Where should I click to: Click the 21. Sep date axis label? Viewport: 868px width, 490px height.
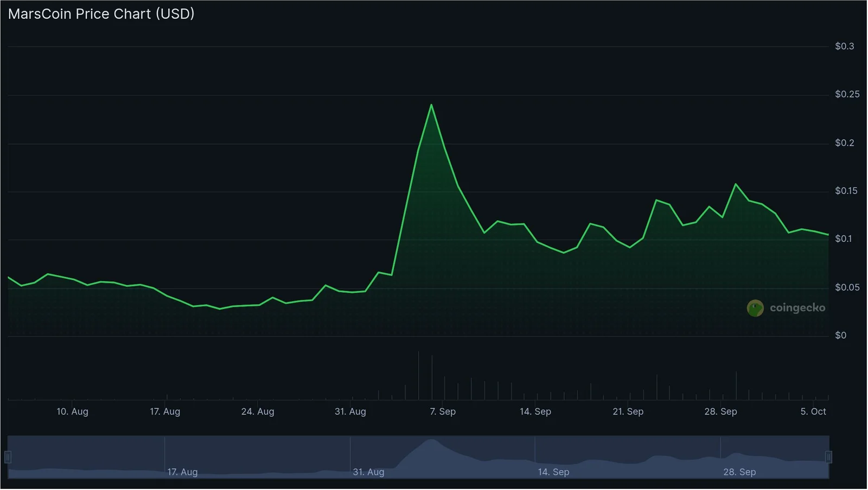coord(628,412)
